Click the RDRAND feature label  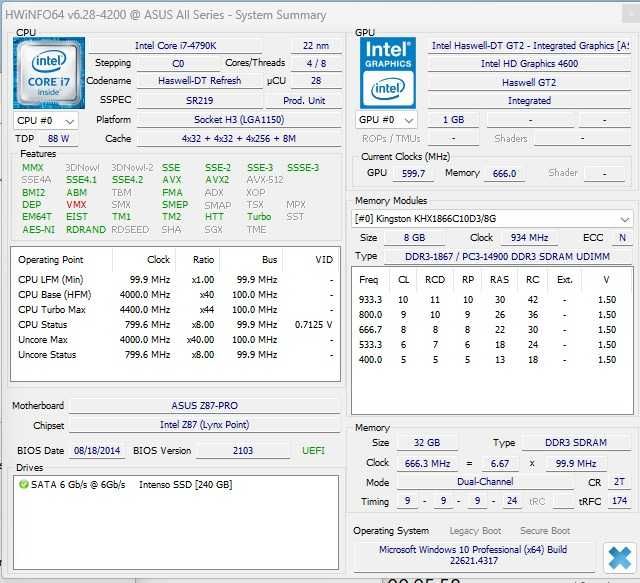(86, 229)
